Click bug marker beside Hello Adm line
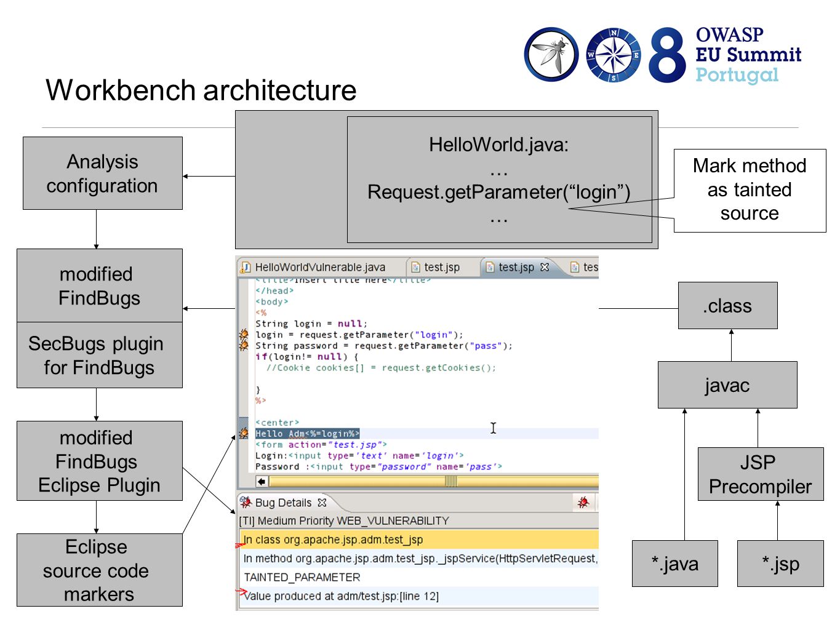The width and height of the screenshot is (840, 630). pyautogui.click(x=244, y=433)
